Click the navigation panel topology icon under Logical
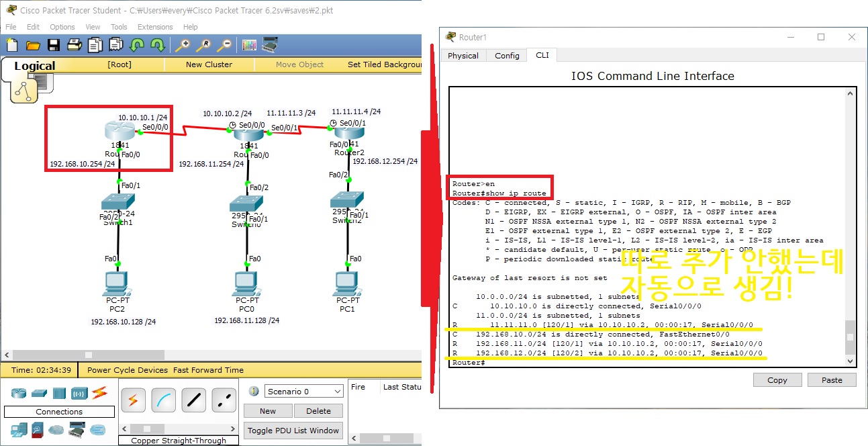Viewport: 868px width, 446px height. pos(23,91)
